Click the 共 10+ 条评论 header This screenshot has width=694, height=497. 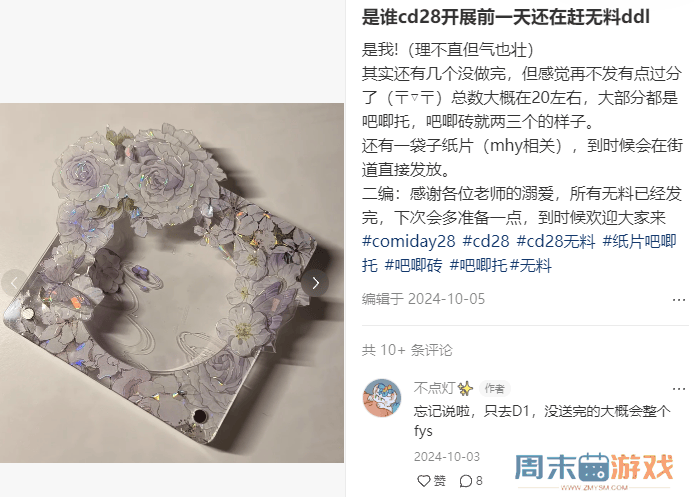407,350
